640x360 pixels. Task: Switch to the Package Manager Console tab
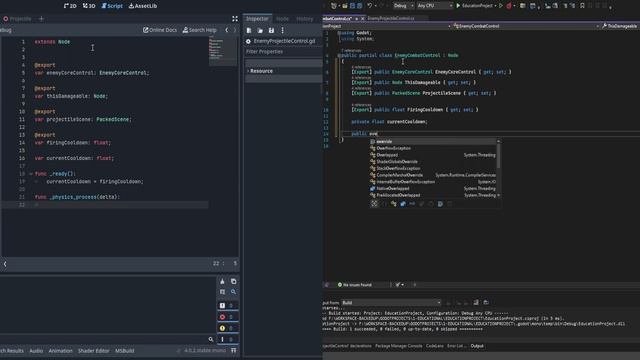click(x=398, y=346)
